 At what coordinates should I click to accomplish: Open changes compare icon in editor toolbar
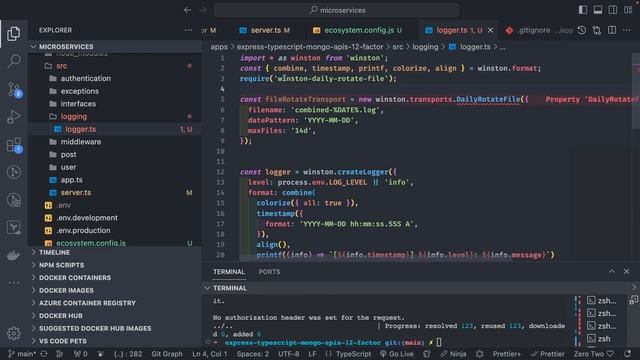[x=597, y=30]
